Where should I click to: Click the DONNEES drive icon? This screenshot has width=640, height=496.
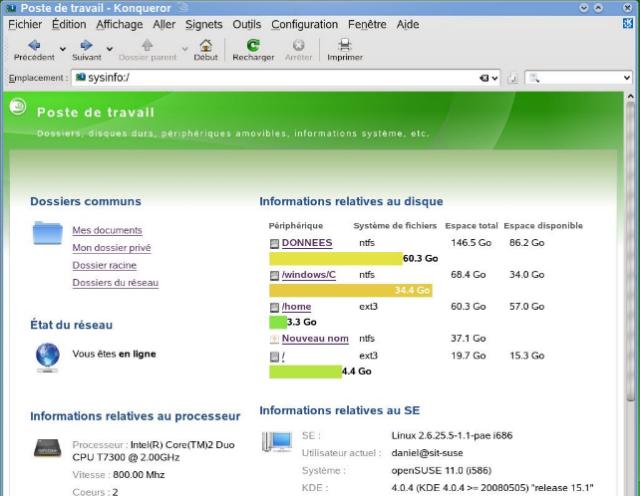point(274,244)
